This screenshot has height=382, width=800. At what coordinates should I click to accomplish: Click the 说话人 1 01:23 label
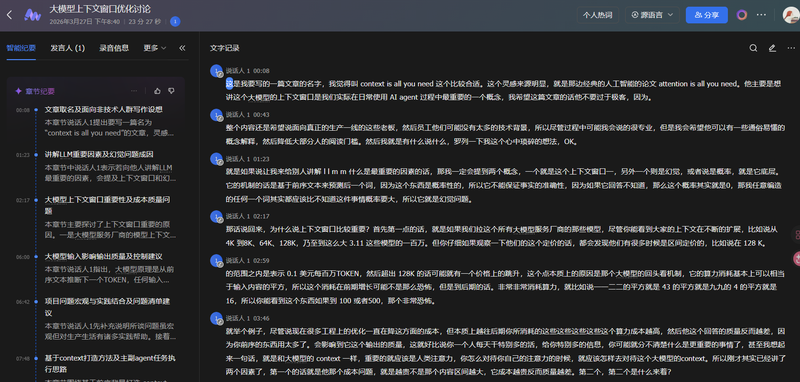point(247,158)
